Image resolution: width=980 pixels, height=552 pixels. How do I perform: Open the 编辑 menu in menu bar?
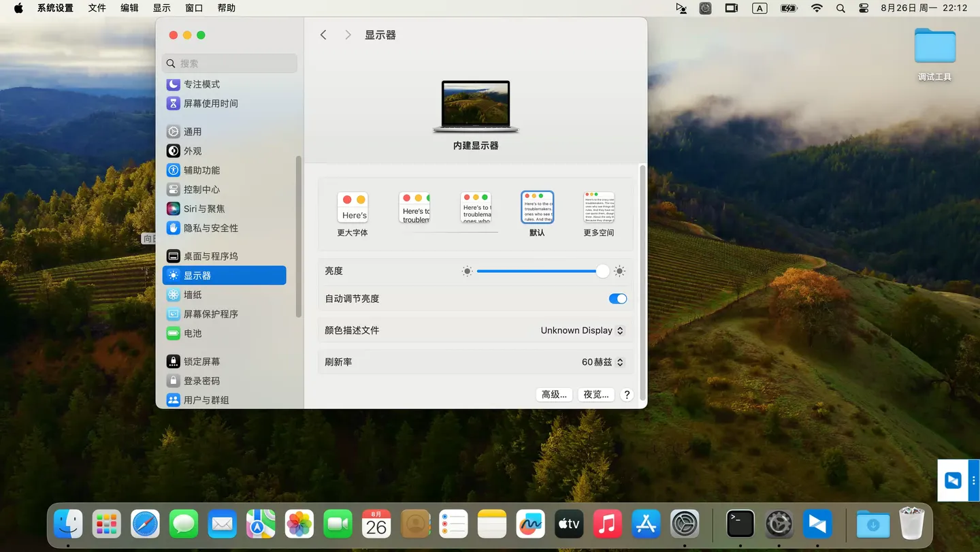pyautogui.click(x=129, y=8)
